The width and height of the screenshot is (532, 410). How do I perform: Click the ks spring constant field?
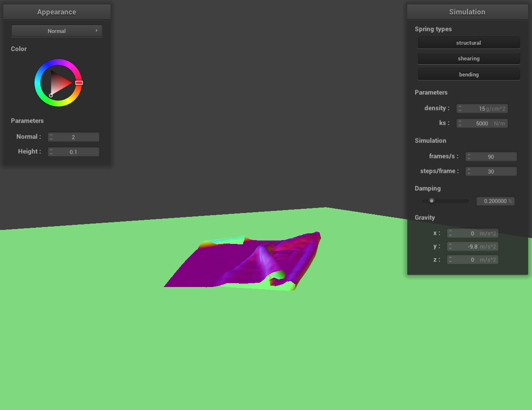tap(482, 123)
